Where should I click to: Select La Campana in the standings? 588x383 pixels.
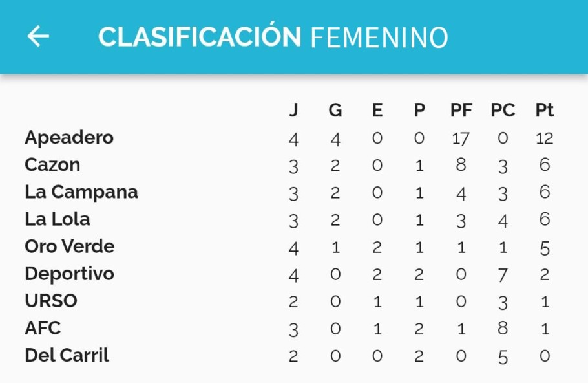click(81, 193)
